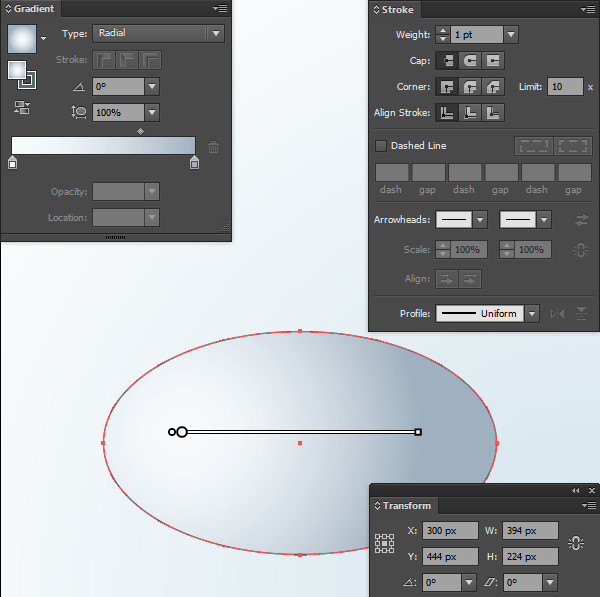Image resolution: width=600 pixels, height=597 pixels.
Task: Select the blue right gradient stop
Action: (194, 162)
